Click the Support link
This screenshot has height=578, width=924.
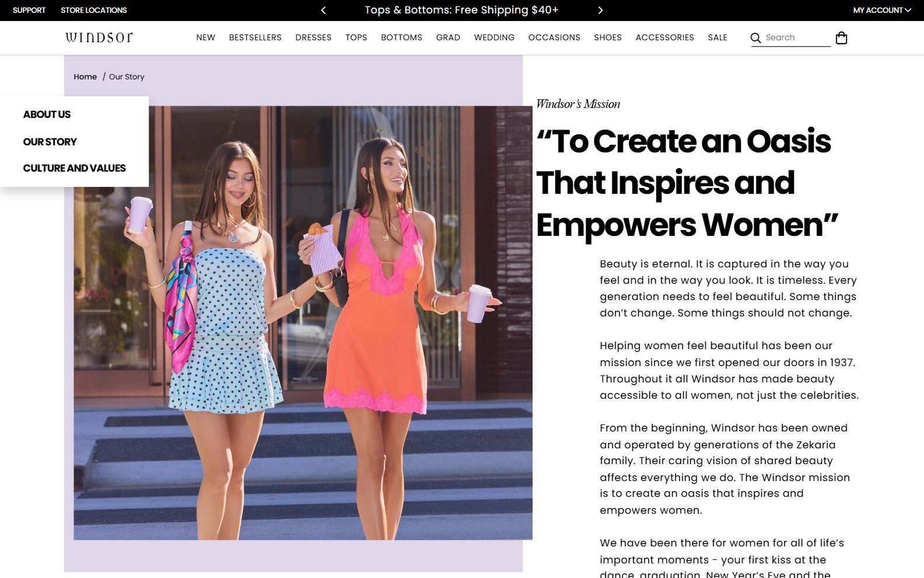point(29,10)
